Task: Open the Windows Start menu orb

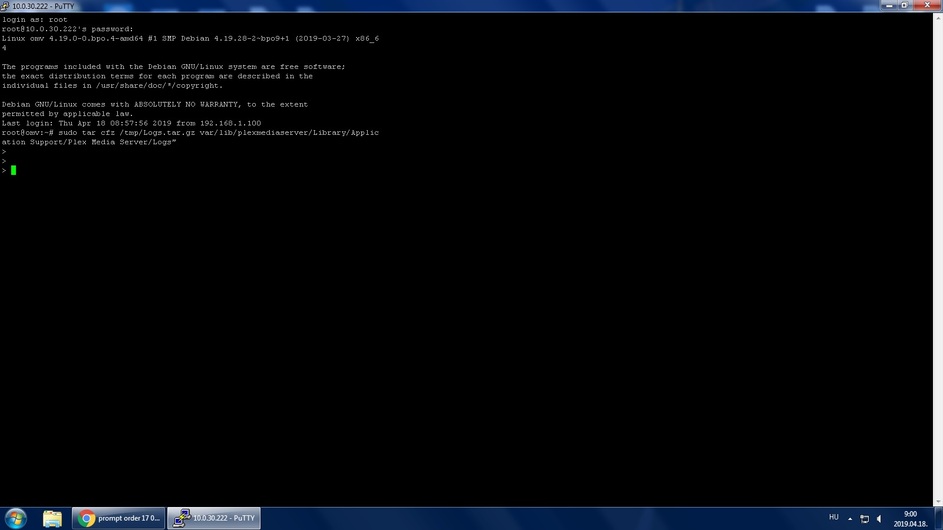Action: pos(16,518)
